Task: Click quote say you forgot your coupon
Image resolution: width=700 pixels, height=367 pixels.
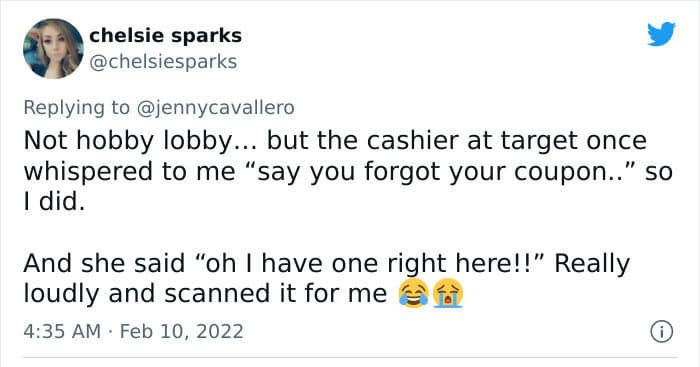Action: (x=446, y=172)
